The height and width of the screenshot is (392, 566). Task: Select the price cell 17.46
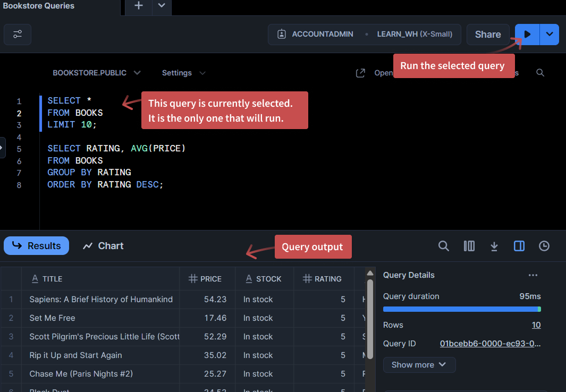click(x=208, y=318)
